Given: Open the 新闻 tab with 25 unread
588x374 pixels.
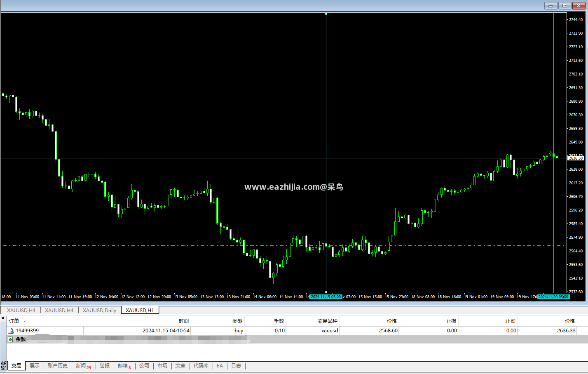Looking at the screenshot, I should (84, 366).
